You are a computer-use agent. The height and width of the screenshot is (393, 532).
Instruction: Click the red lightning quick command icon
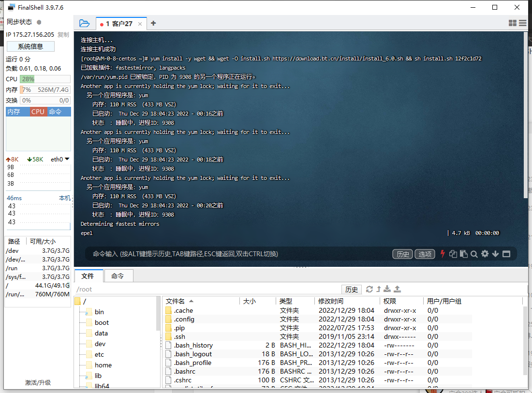pos(443,254)
